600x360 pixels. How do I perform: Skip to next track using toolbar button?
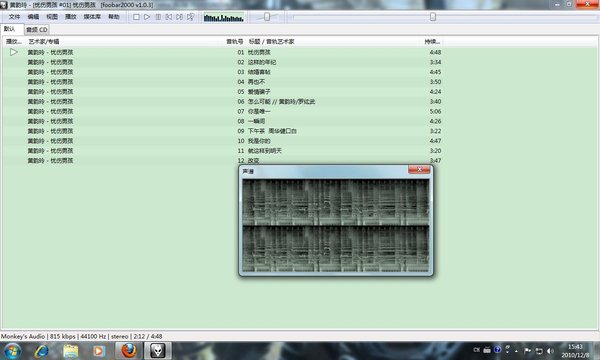point(179,17)
